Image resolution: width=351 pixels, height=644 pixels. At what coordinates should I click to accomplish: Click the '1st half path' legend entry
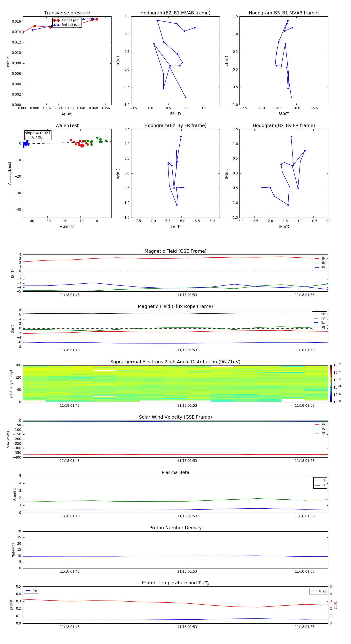67,20
